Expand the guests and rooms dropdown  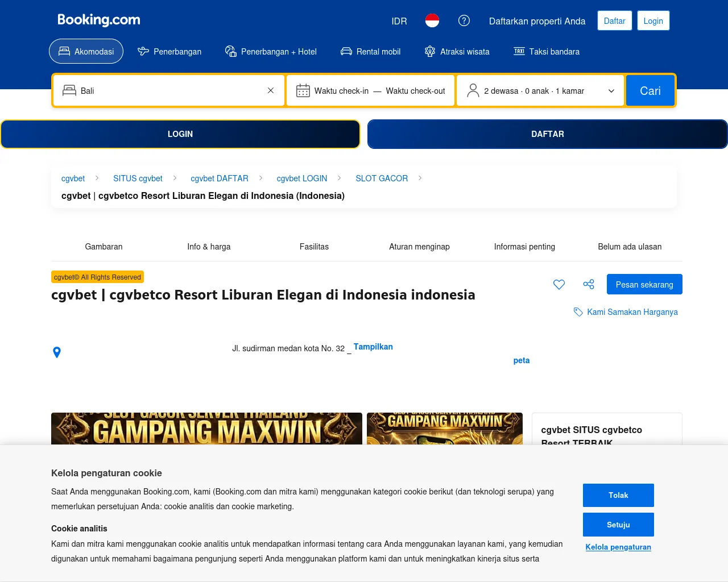click(540, 90)
